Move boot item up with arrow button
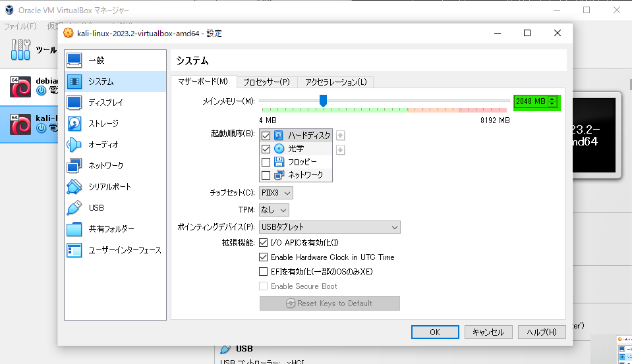This screenshot has height=364, width=632. point(340,136)
